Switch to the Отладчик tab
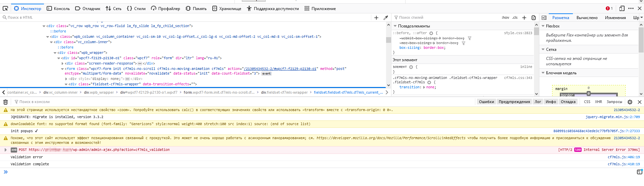This screenshot has height=186, width=644. coord(88,9)
